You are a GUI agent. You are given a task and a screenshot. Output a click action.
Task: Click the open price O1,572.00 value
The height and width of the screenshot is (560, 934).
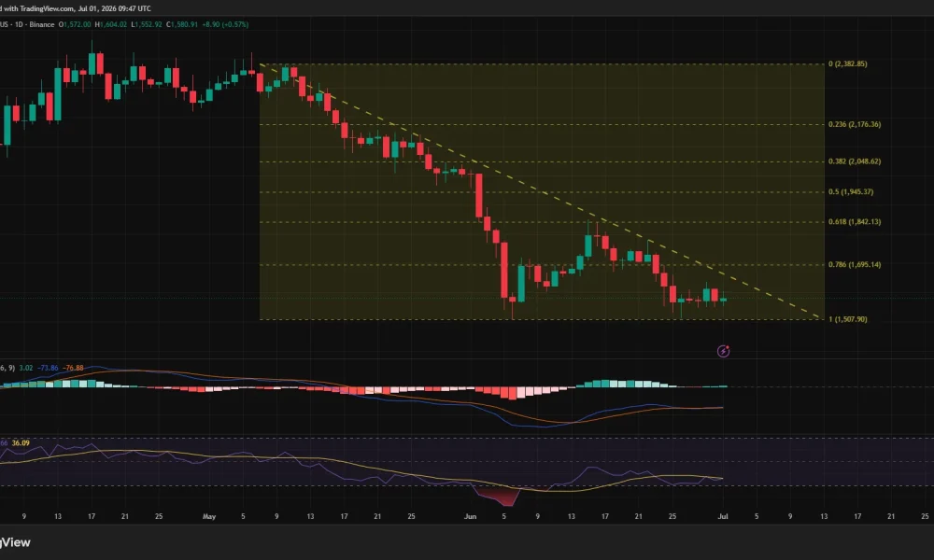pyautogui.click(x=75, y=24)
